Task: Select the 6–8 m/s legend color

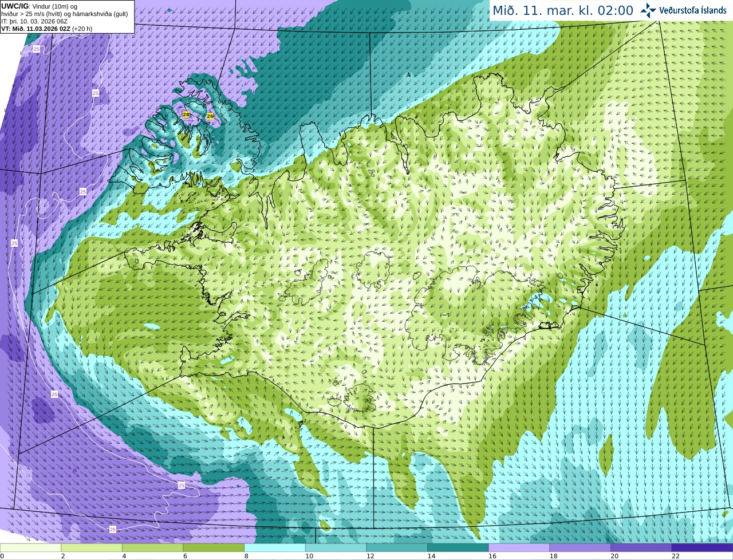Action: pos(214,547)
